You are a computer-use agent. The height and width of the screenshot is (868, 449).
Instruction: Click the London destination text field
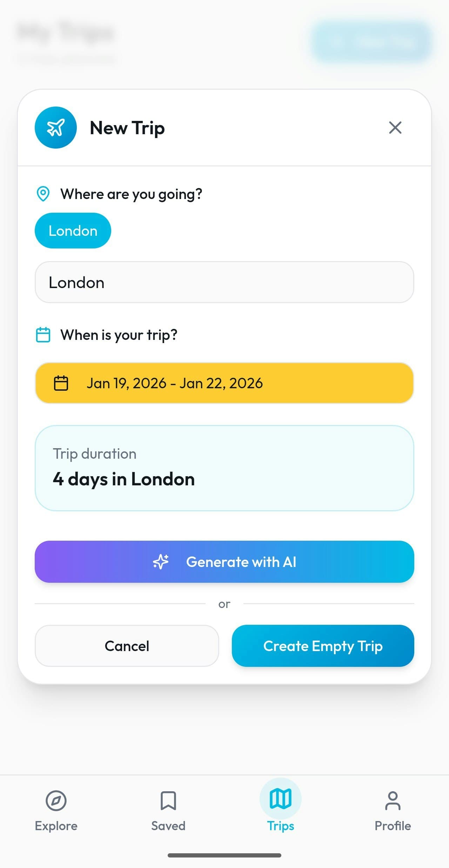click(224, 282)
